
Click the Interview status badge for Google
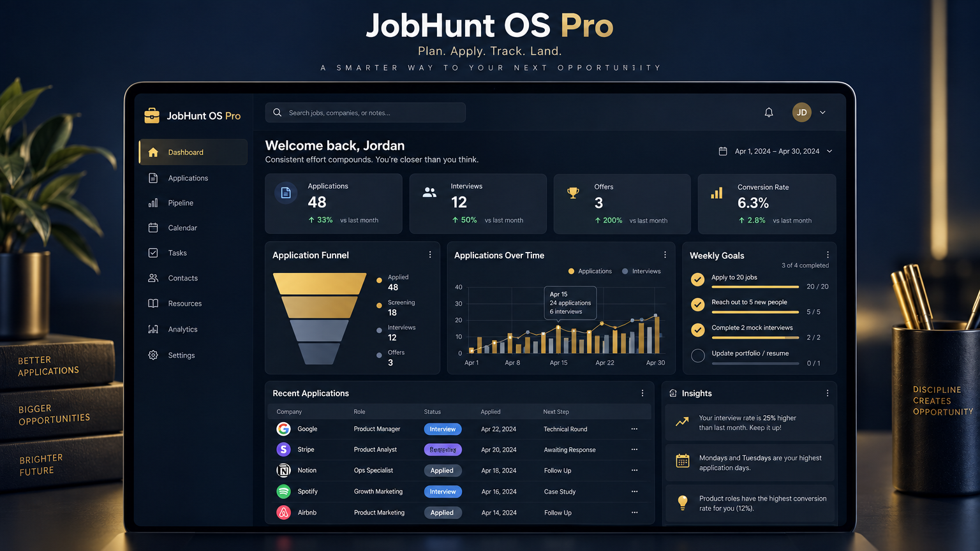[443, 429]
